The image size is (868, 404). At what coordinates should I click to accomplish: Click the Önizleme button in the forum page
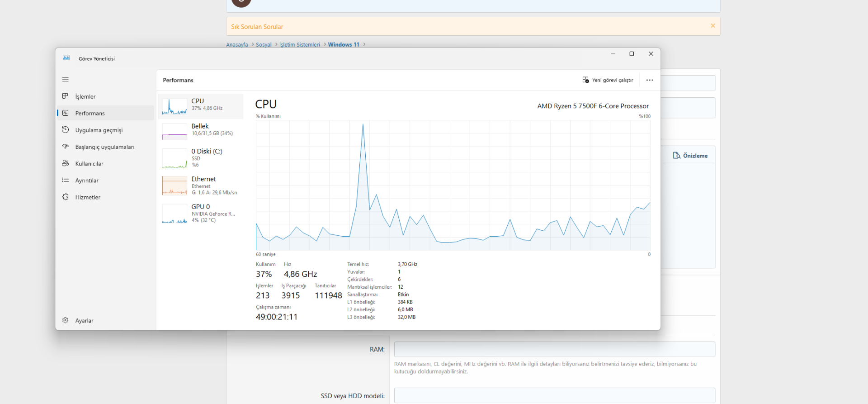689,155
